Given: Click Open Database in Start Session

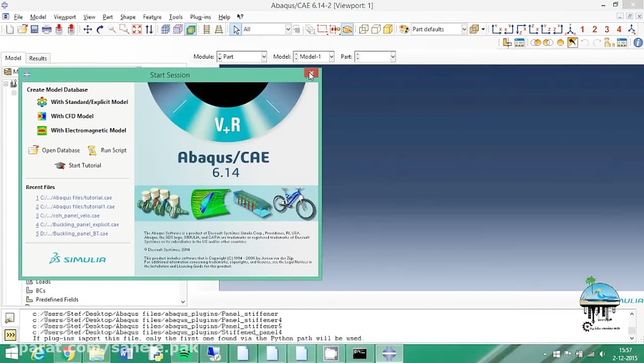Looking at the screenshot, I should click(x=54, y=150).
